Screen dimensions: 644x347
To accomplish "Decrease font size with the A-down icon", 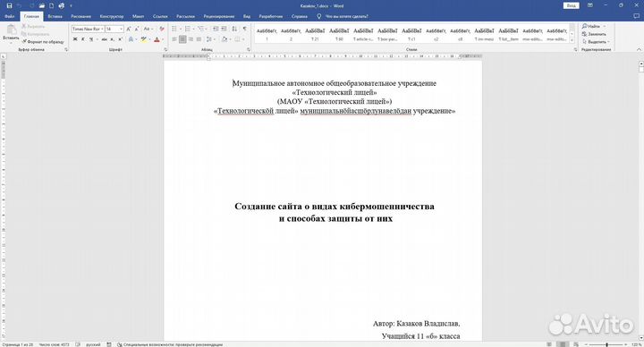I will [x=137, y=30].
